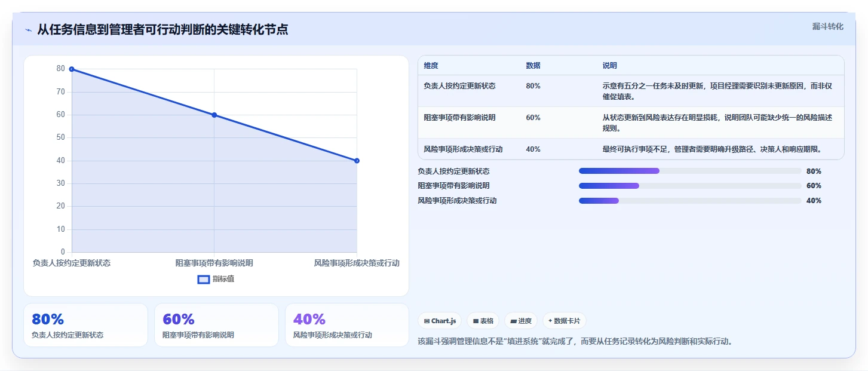This screenshot has width=868, height=371.
Task: Click the 60% progress bar for 阻塞事项带有影响说明
Action: coord(690,186)
